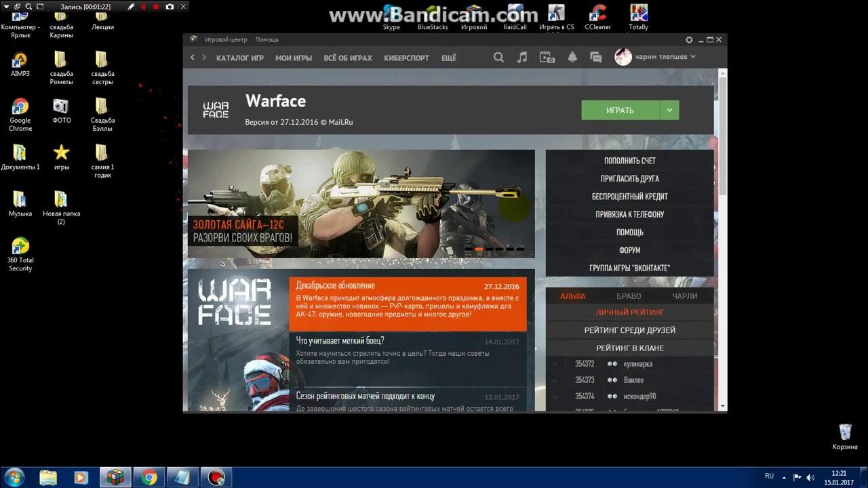Click ПОМОЩЬ in the right side menu

(630, 232)
